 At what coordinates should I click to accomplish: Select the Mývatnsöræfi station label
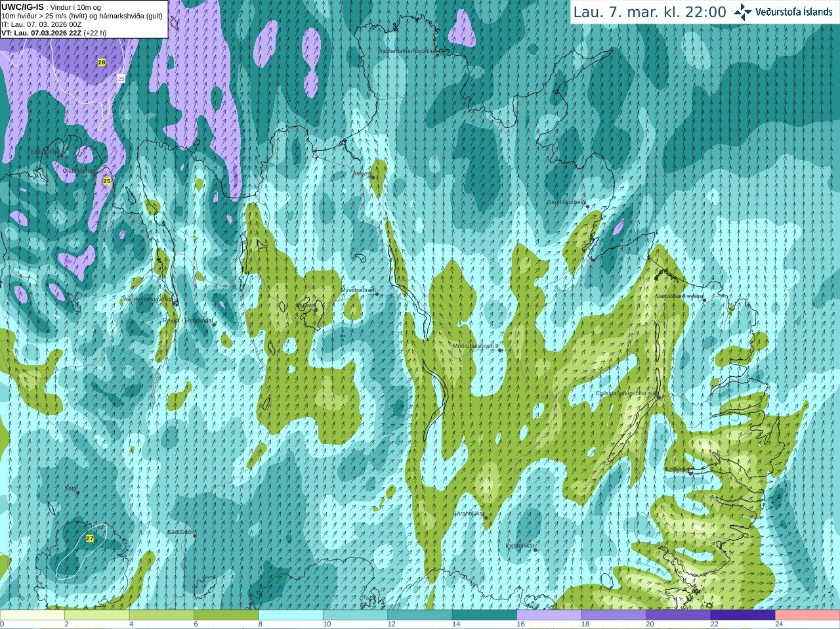(x=358, y=290)
